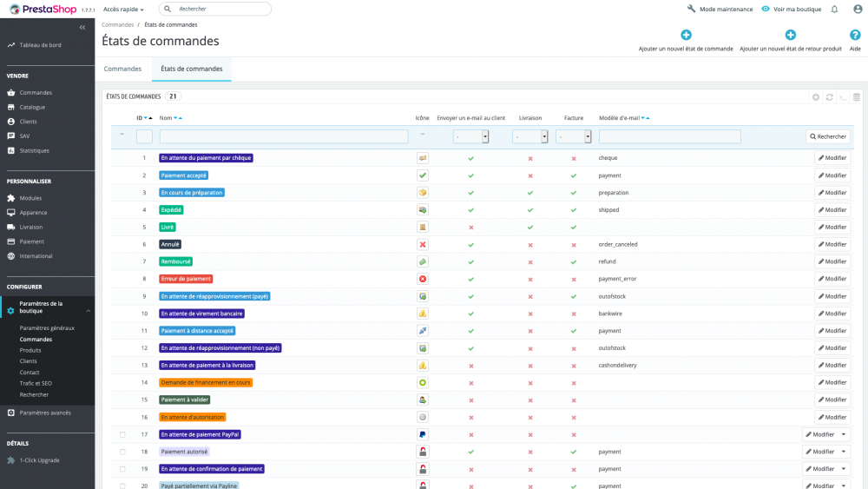Click the Nom filter input field
The height and width of the screenshot is (489, 868).
[x=283, y=136]
